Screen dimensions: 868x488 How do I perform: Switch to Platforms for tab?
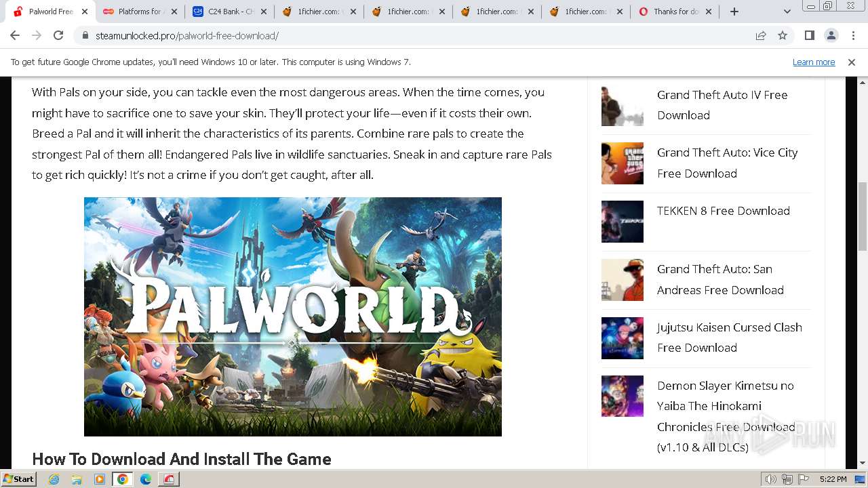tap(140, 12)
